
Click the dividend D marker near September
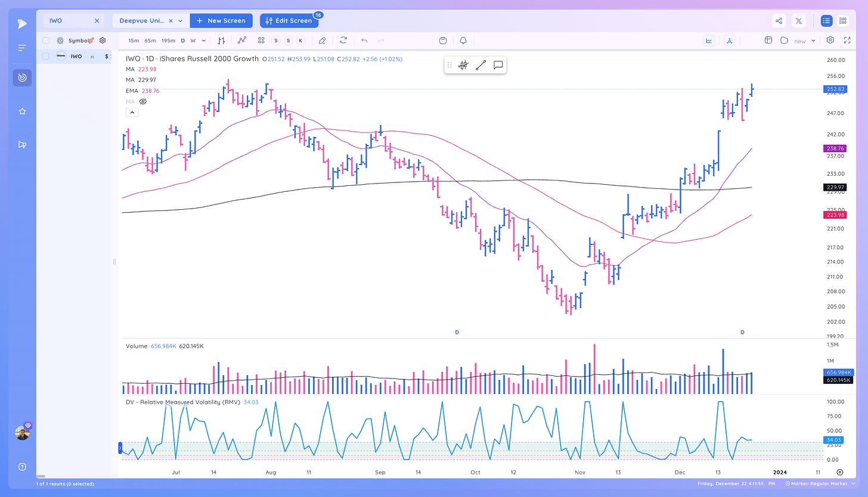coord(457,332)
